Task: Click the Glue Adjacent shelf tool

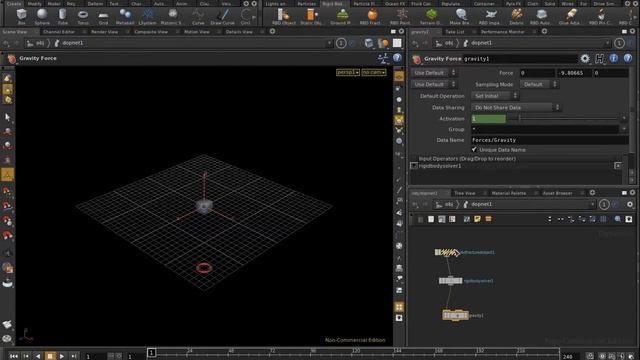Action: (570, 16)
